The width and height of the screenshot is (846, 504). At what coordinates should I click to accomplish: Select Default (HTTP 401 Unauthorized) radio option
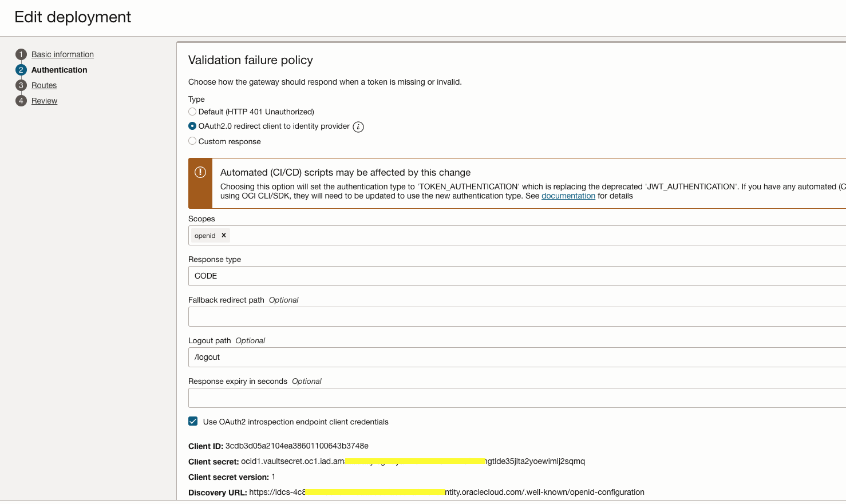point(192,112)
